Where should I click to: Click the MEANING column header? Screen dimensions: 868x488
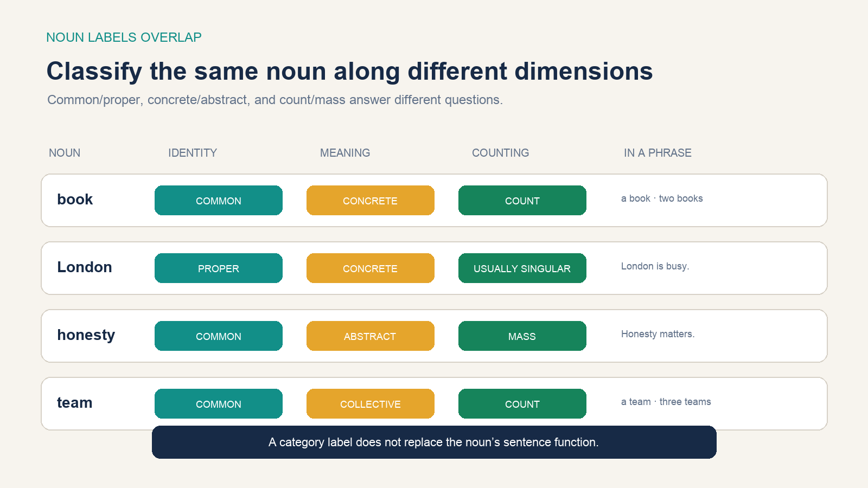345,153
